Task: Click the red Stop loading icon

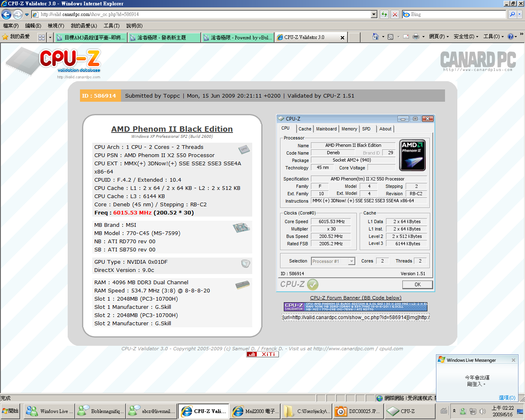Action: 395,14
